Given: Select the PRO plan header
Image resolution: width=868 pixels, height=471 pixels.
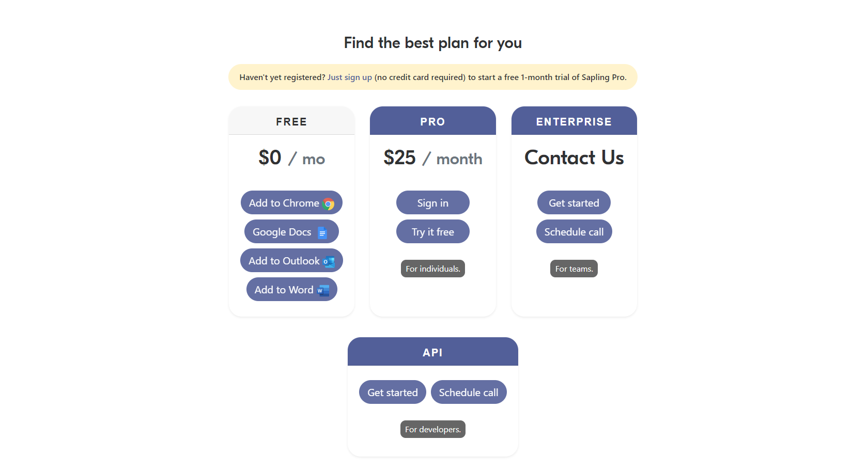Looking at the screenshot, I should (x=433, y=121).
